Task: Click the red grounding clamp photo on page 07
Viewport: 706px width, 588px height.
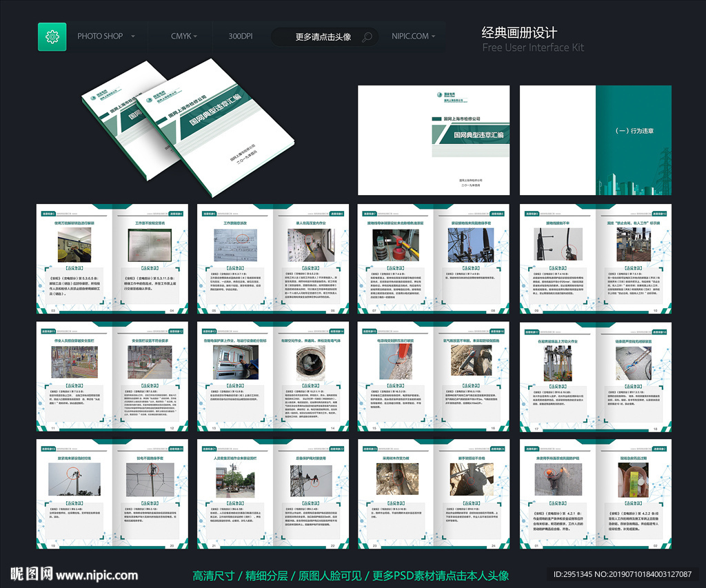Action: 395,245
